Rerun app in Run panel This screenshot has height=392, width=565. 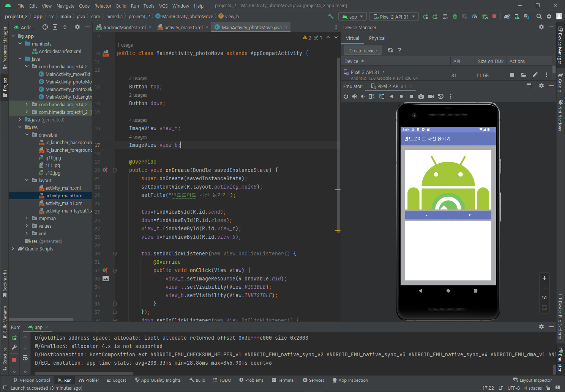pos(14,338)
